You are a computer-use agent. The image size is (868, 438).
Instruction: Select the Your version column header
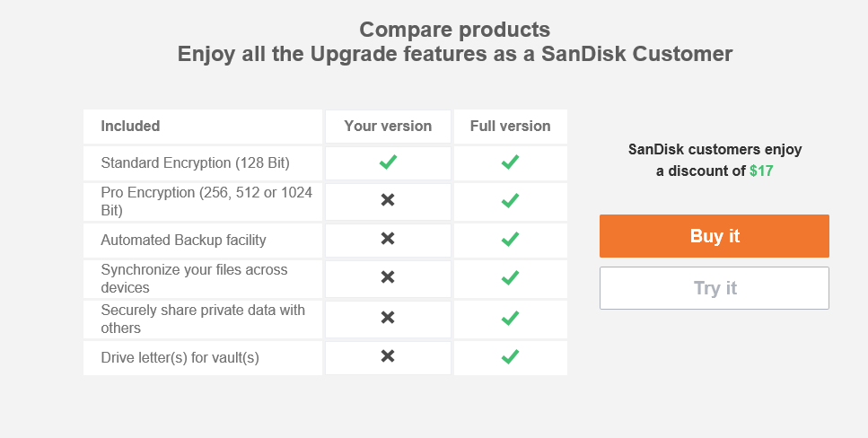(388, 127)
